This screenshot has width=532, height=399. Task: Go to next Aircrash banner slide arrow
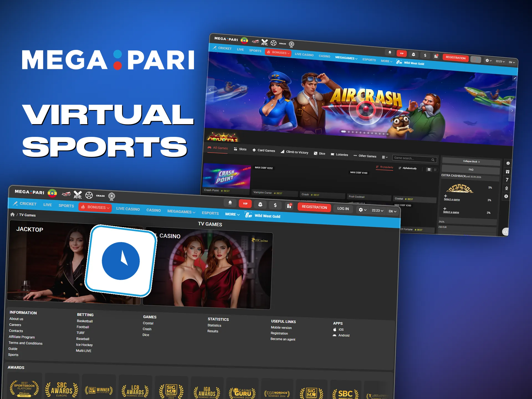tap(512, 111)
